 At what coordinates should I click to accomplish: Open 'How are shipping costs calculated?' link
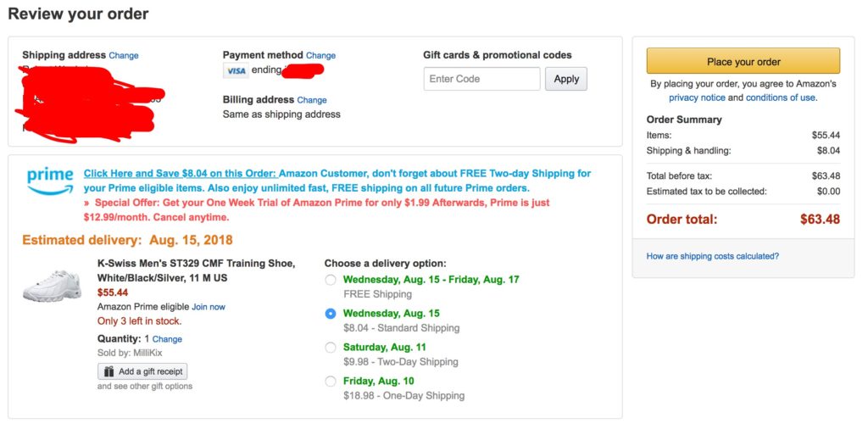coord(712,256)
